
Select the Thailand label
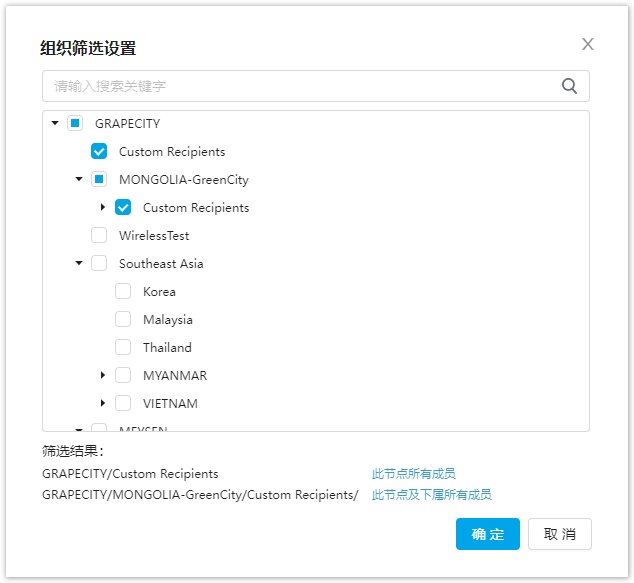click(167, 348)
